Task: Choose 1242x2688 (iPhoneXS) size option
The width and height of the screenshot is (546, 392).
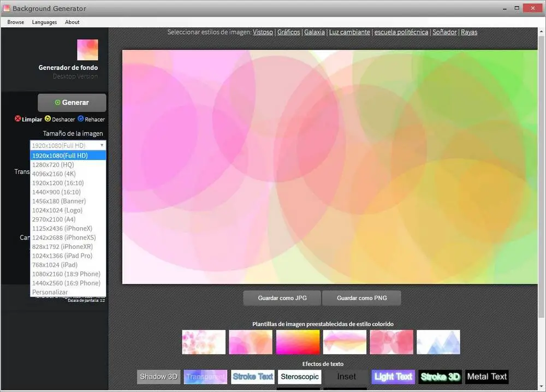Action: 68,237
